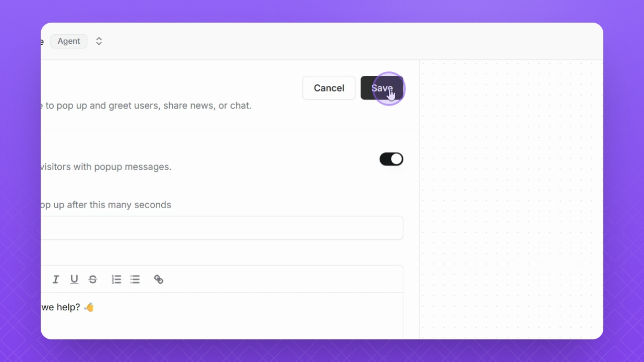Save the popup message settings
644x362 pixels.
[382, 88]
